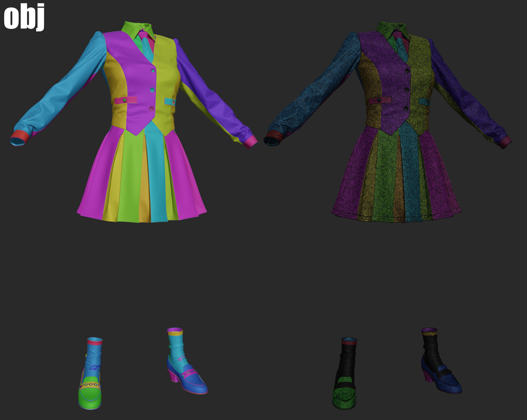Screen dimensions: 527x420
Task: Click the solid green loafer shoe
Action: pos(90,393)
